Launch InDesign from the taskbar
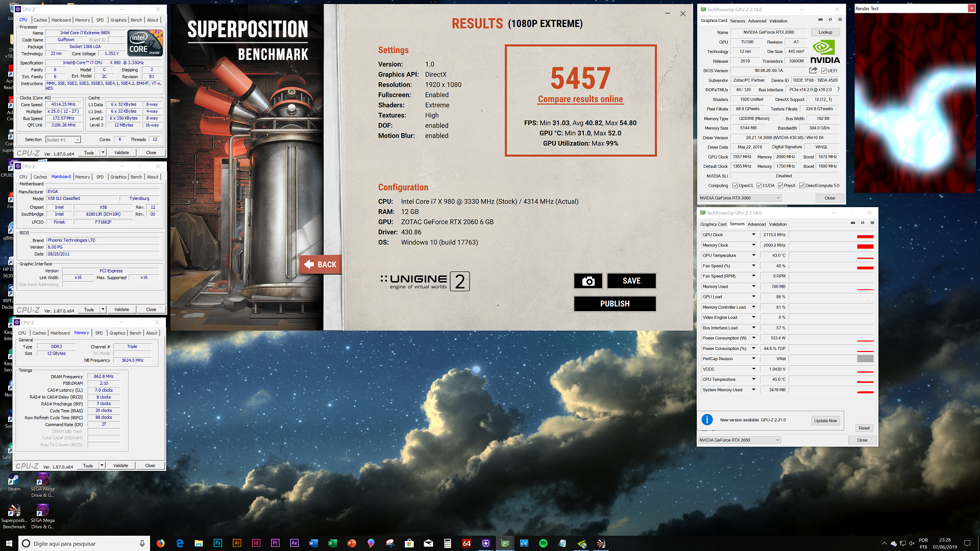980x551 pixels. click(256, 543)
